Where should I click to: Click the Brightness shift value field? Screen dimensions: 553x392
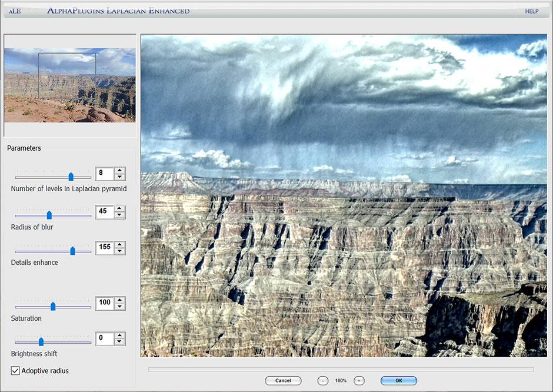coord(104,338)
